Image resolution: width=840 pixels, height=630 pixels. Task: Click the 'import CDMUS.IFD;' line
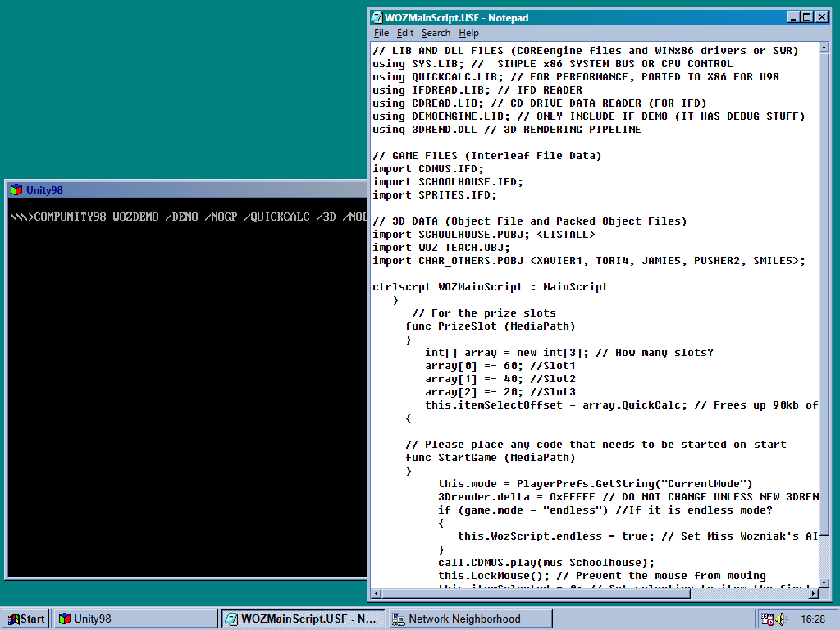point(428,169)
